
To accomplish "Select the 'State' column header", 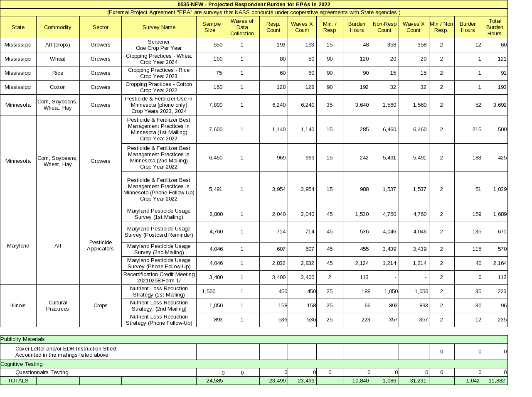I will pos(18,27).
